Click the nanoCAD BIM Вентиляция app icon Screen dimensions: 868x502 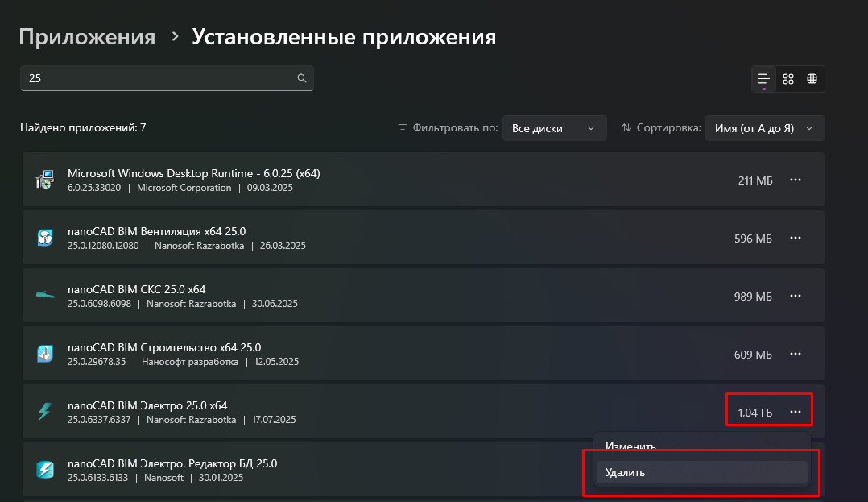(45, 239)
